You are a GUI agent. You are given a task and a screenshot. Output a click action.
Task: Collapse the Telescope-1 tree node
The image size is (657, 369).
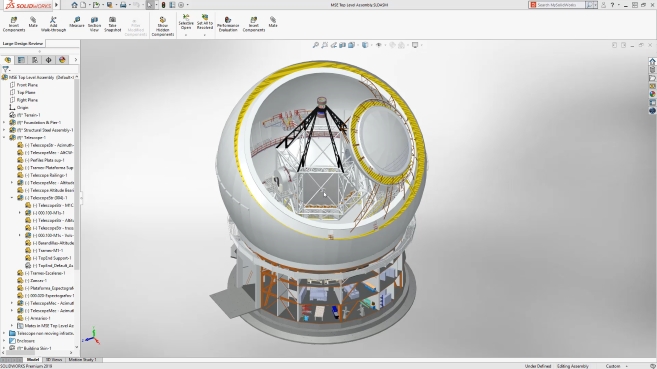4,138
